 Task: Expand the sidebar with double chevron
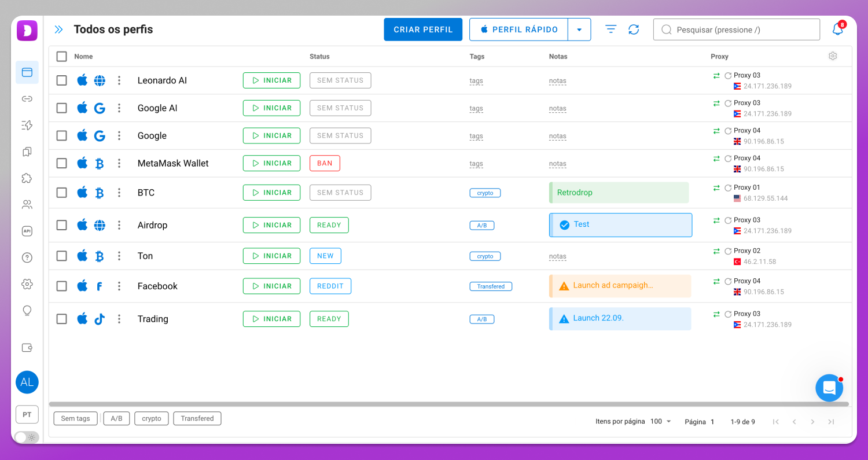pos(58,30)
